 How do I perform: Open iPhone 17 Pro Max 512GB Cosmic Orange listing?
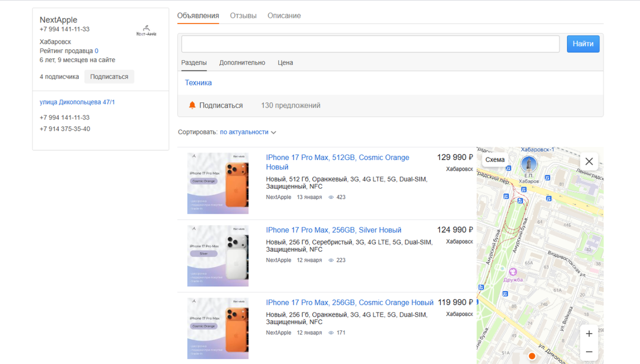[338, 162]
